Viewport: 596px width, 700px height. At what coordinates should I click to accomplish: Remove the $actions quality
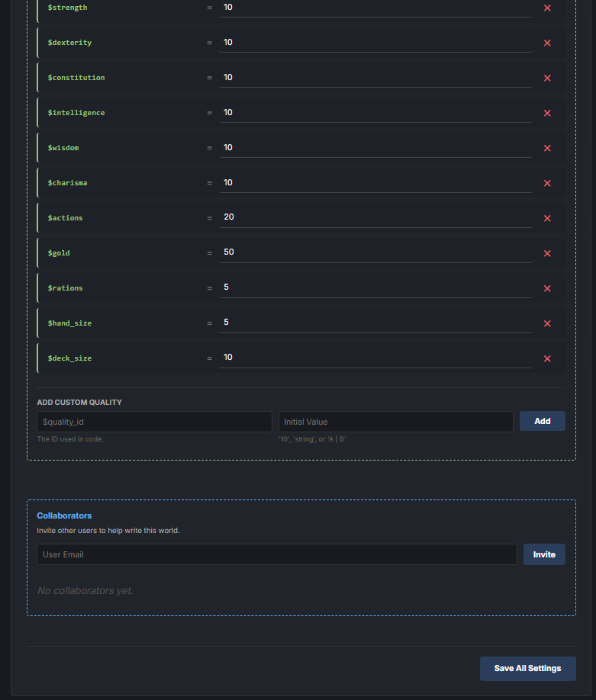547,218
